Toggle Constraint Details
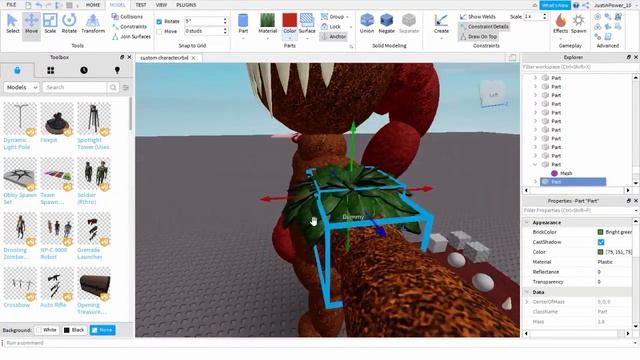640x360 pixels. [x=484, y=27]
